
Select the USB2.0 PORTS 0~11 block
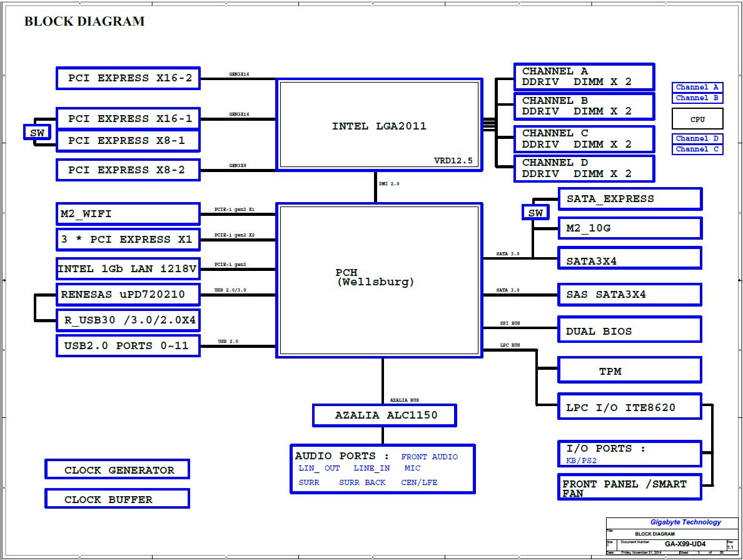click(x=128, y=345)
